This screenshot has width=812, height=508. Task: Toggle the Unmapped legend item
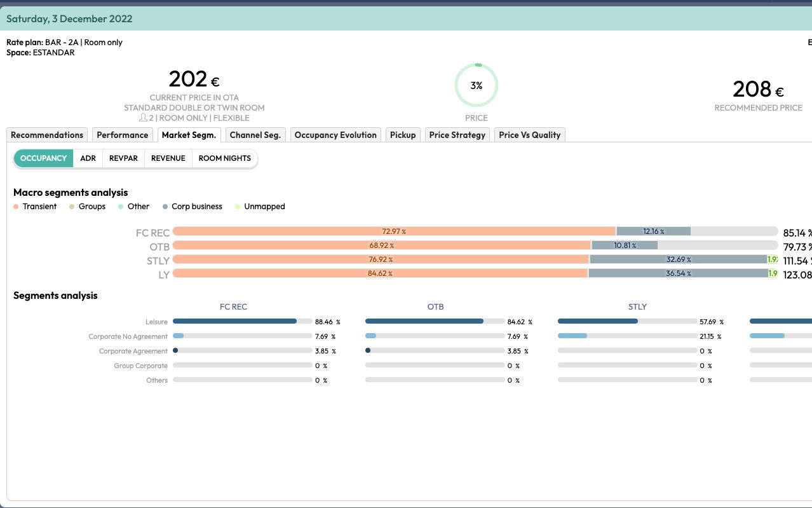pos(259,207)
